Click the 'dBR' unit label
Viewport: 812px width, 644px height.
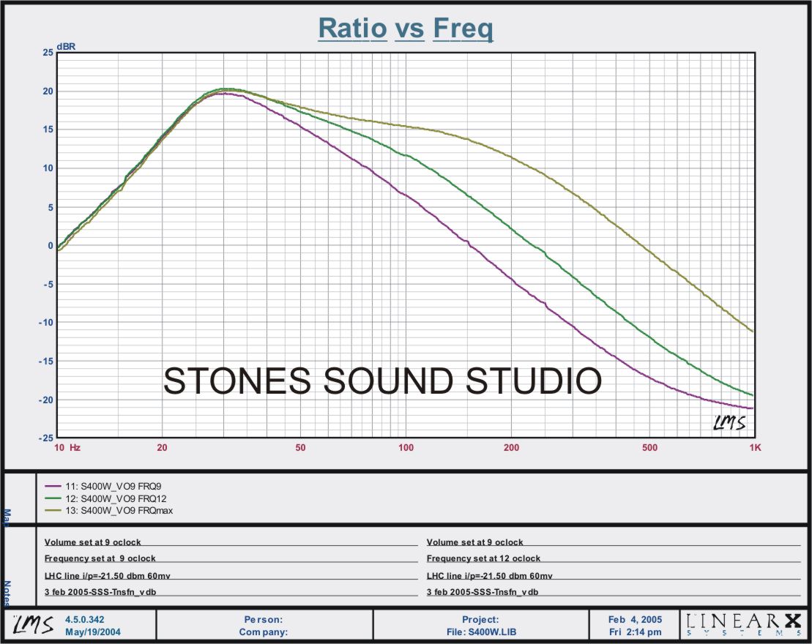[67, 47]
